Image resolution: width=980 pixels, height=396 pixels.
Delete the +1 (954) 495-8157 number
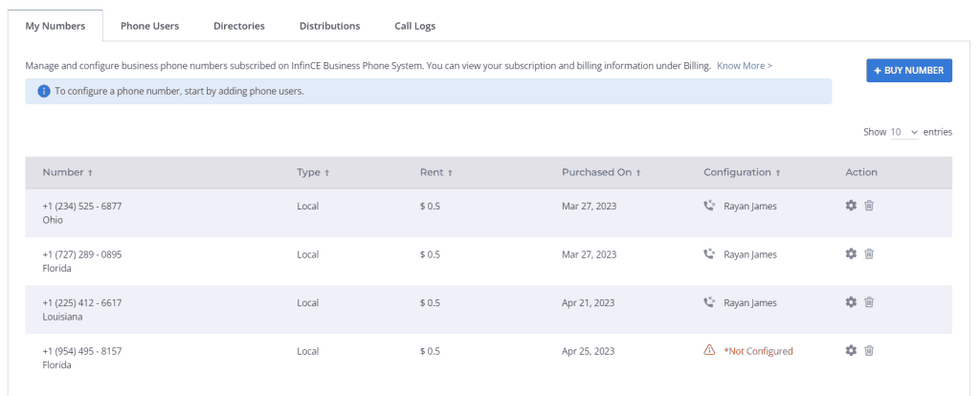click(869, 350)
